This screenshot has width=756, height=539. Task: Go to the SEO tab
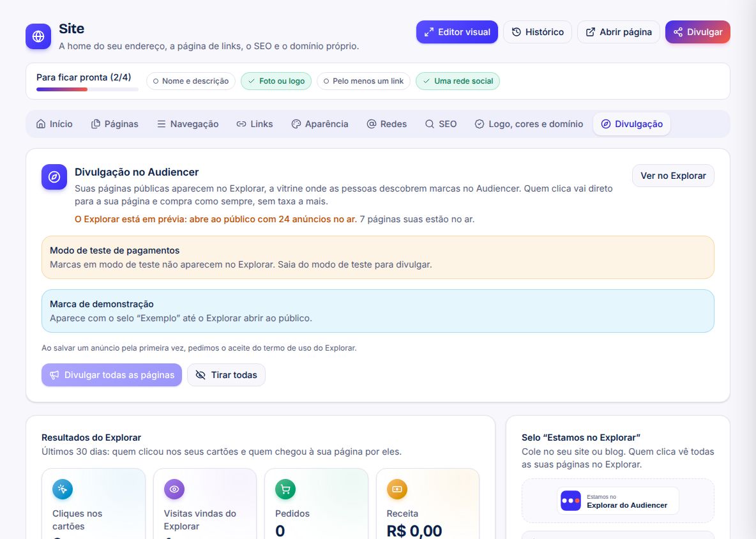[x=441, y=124]
